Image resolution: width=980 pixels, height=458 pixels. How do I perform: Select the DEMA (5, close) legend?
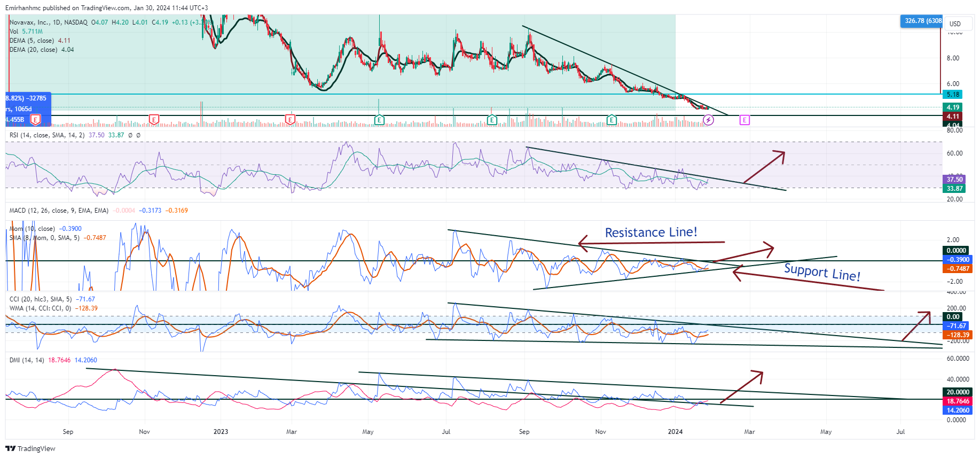[40, 41]
